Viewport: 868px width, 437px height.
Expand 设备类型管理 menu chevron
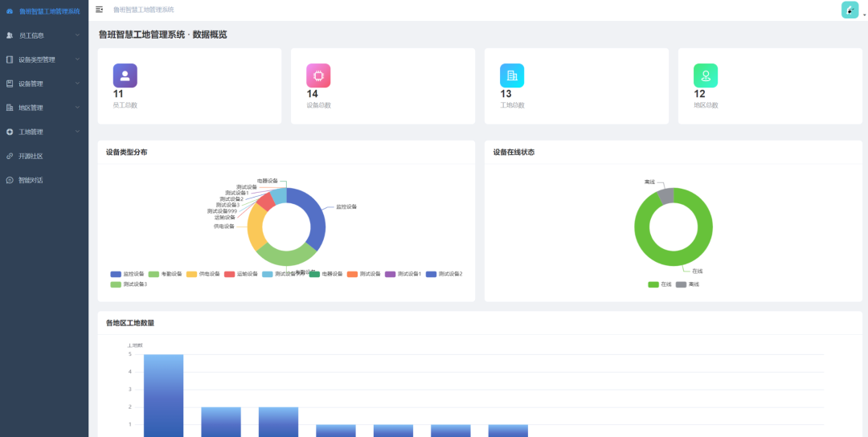click(x=77, y=59)
